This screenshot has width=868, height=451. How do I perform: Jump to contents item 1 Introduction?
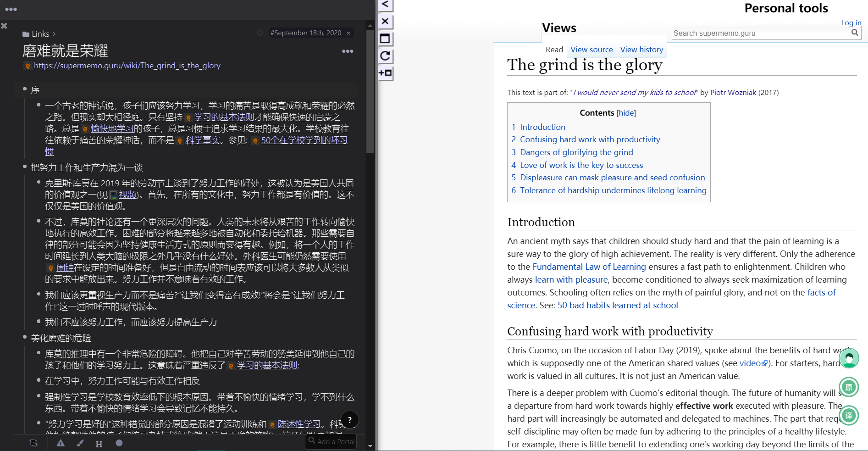[x=538, y=127]
